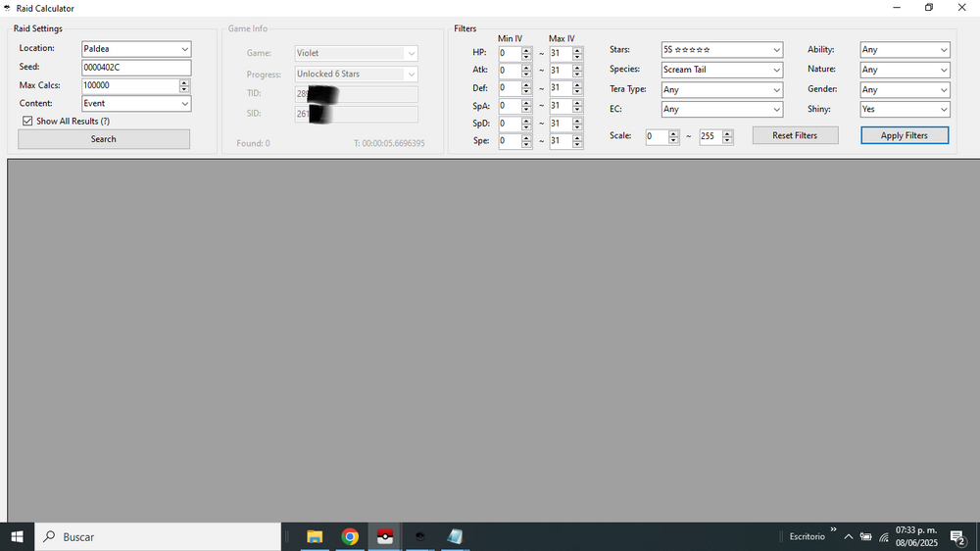Viewport: 980px width, 551px height.
Task: Open the Species dropdown showing Scream Tail
Action: coord(776,70)
